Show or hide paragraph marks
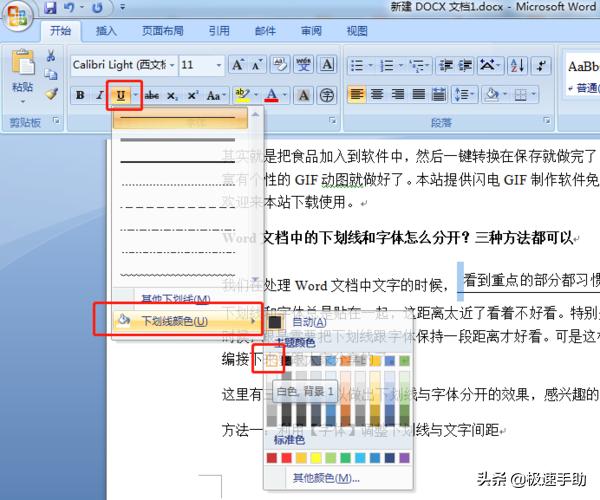This screenshot has height=500, width=600. click(x=541, y=65)
